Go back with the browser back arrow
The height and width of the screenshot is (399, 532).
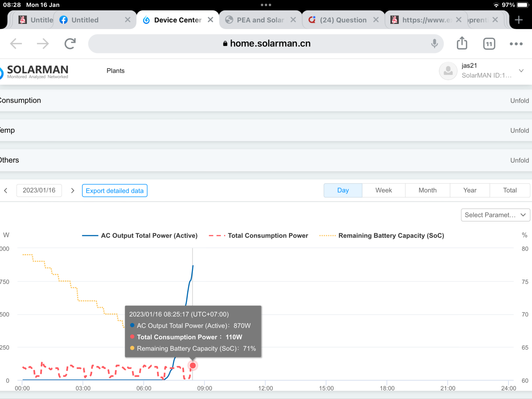point(16,44)
